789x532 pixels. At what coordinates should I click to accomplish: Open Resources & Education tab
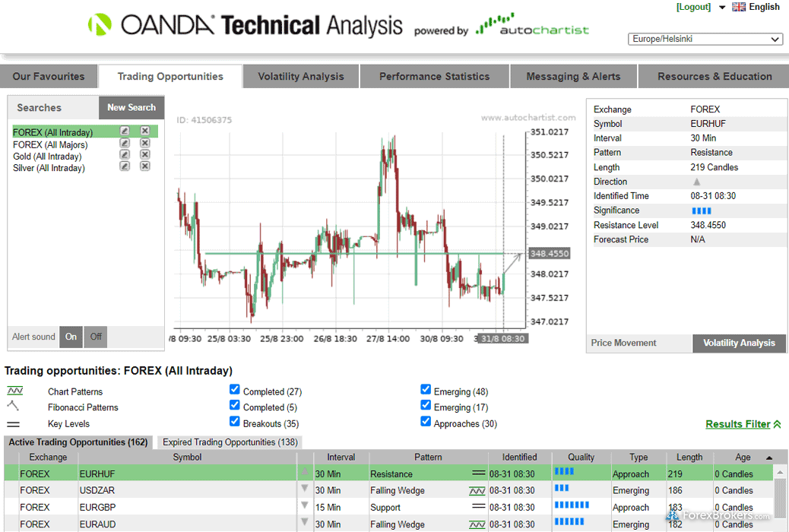714,76
